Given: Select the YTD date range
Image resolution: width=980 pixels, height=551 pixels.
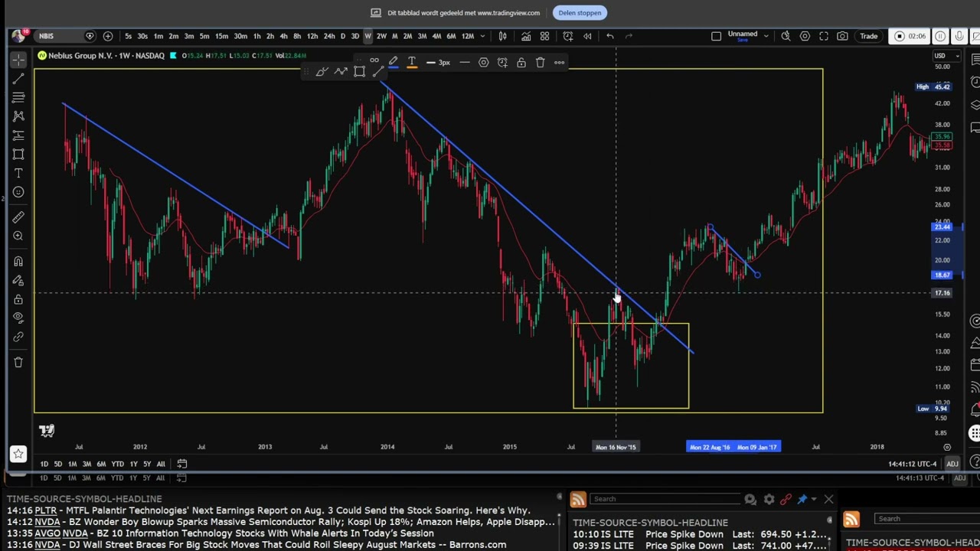Looking at the screenshot, I should [x=117, y=464].
